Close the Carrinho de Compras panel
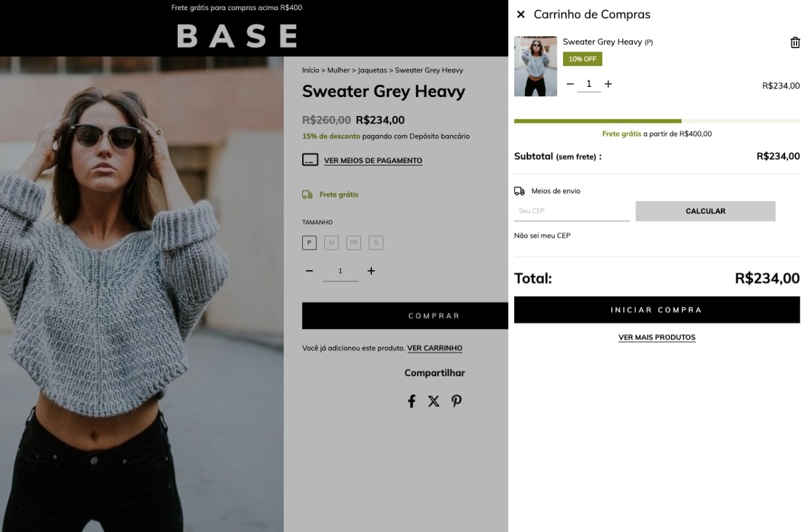The width and height of the screenshot is (806, 532). (521, 14)
